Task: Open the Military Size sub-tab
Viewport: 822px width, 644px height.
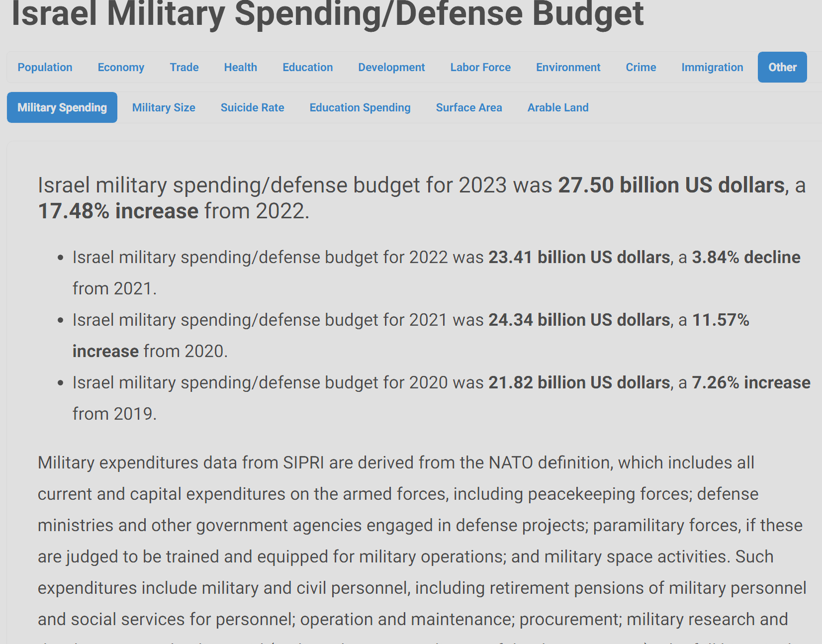Action: point(164,107)
